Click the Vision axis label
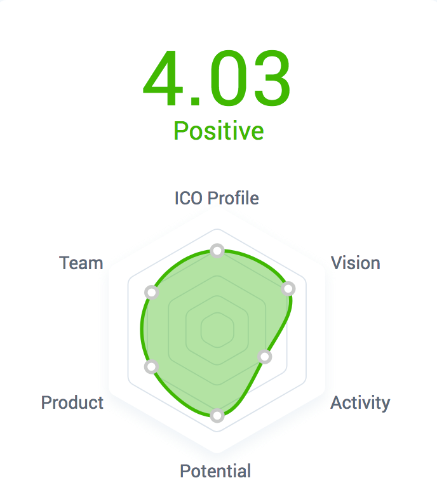Screen dimensions: 437x504 pyautogui.click(x=356, y=263)
